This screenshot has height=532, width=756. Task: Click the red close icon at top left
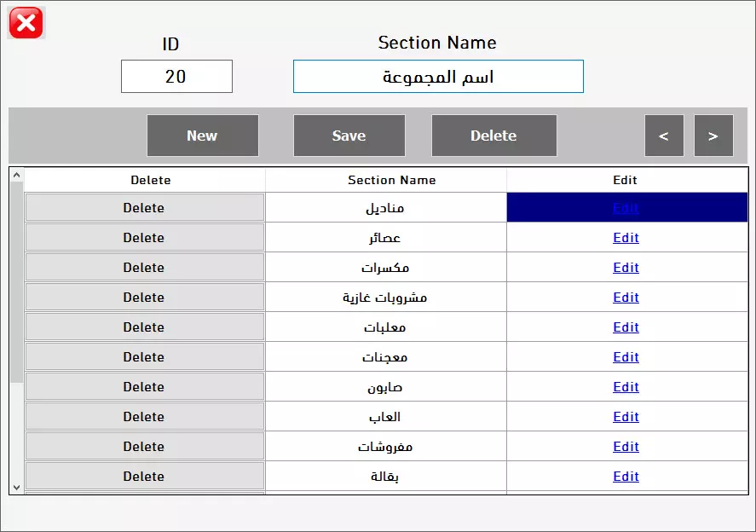[25, 23]
